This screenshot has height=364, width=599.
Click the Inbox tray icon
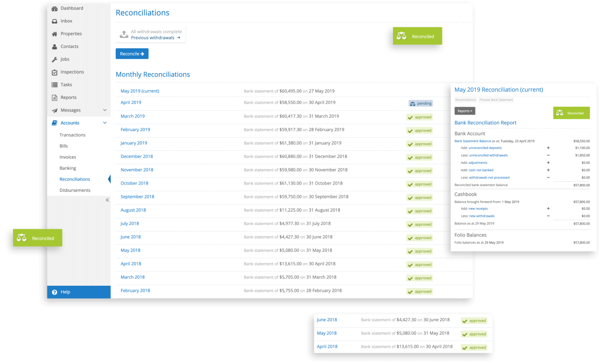pyautogui.click(x=54, y=21)
